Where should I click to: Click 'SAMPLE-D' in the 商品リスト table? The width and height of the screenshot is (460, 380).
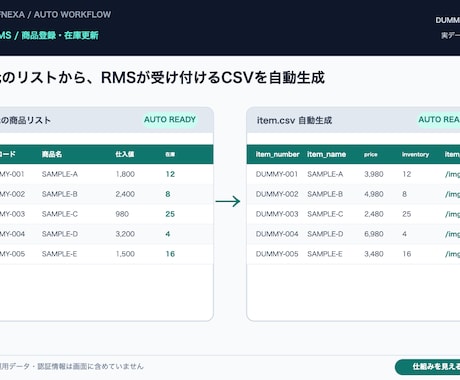coord(60,234)
